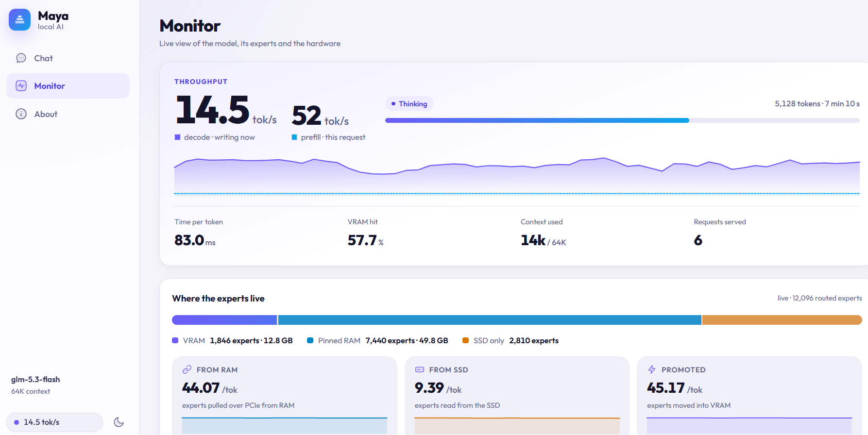The height and width of the screenshot is (435, 868).
Task: Click the 57.7% VRAM hit value
Action: click(x=366, y=240)
